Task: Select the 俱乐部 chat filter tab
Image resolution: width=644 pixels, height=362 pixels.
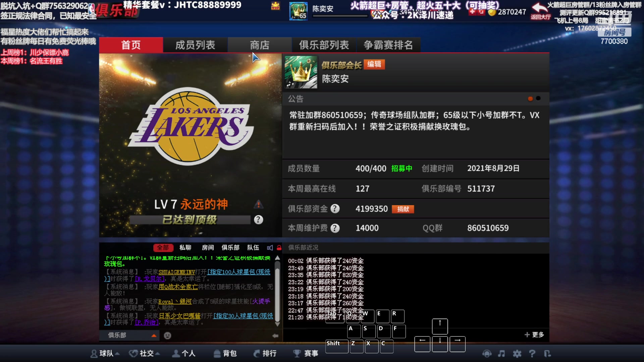Action: tap(230, 248)
